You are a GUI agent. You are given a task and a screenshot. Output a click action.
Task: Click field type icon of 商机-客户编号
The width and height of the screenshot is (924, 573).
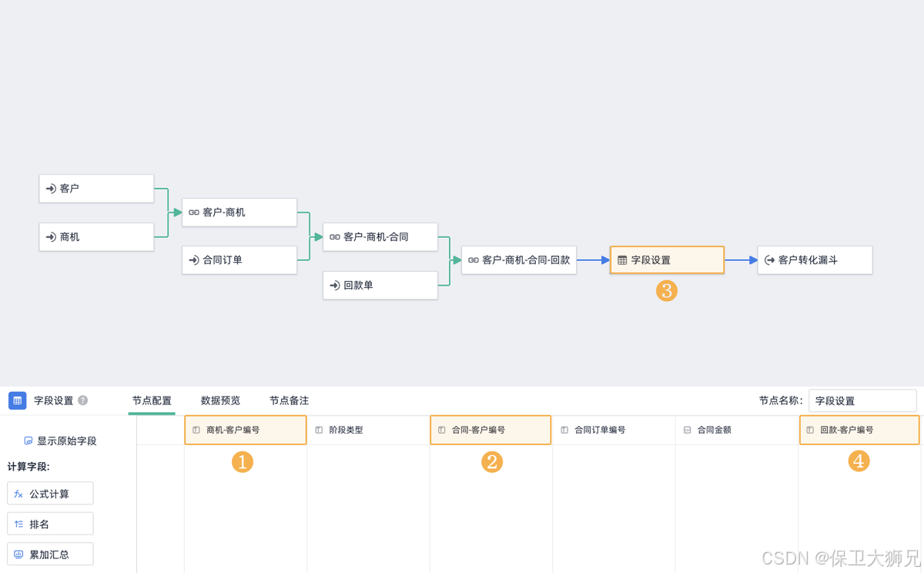pyautogui.click(x=196, y=431)
